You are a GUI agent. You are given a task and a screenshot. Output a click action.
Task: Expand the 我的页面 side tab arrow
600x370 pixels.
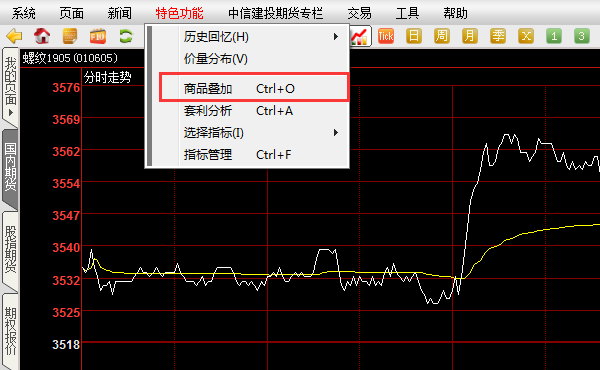pyautogui.click(x=11, y=112)
